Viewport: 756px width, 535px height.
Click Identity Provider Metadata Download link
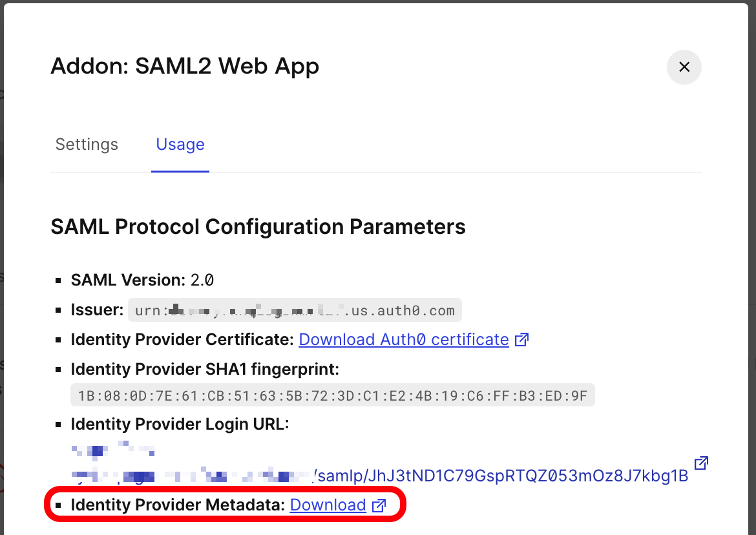click(x=328, y=505)
